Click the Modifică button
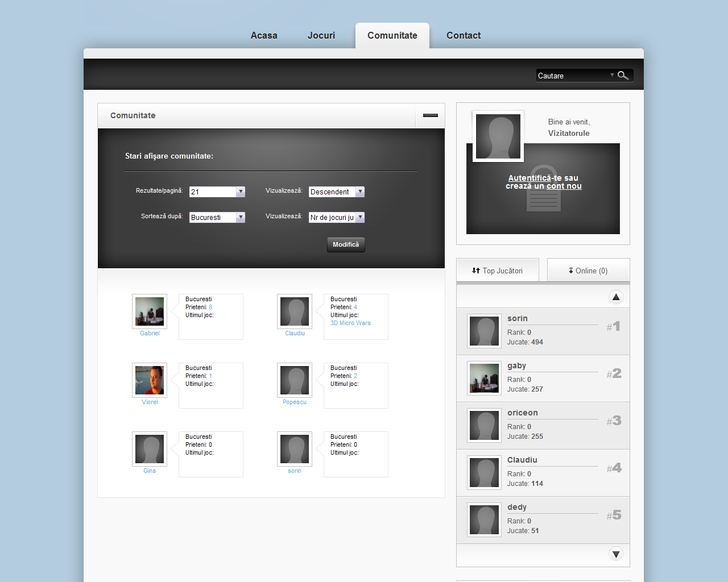 coord(346,244)
